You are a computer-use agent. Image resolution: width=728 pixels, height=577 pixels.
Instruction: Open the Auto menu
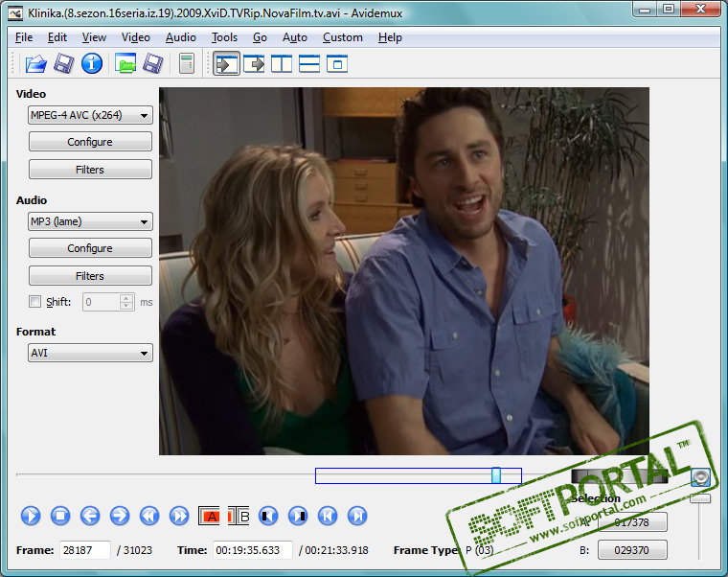point(295,37)
